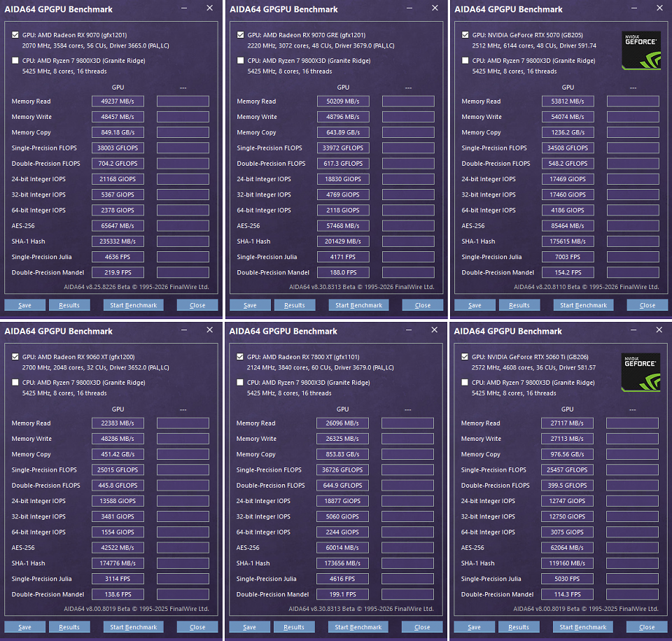Screen dimensions: 672x641
Task: Uncheck GPU checkbox in RX 9070 (gfx1201) window
Action: coord(15,35)
